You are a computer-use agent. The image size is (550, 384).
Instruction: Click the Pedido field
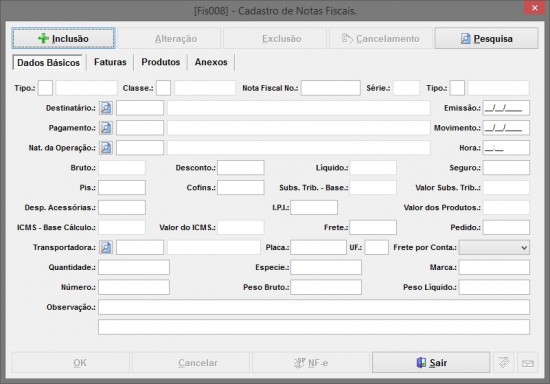click(x=506, y=228)
